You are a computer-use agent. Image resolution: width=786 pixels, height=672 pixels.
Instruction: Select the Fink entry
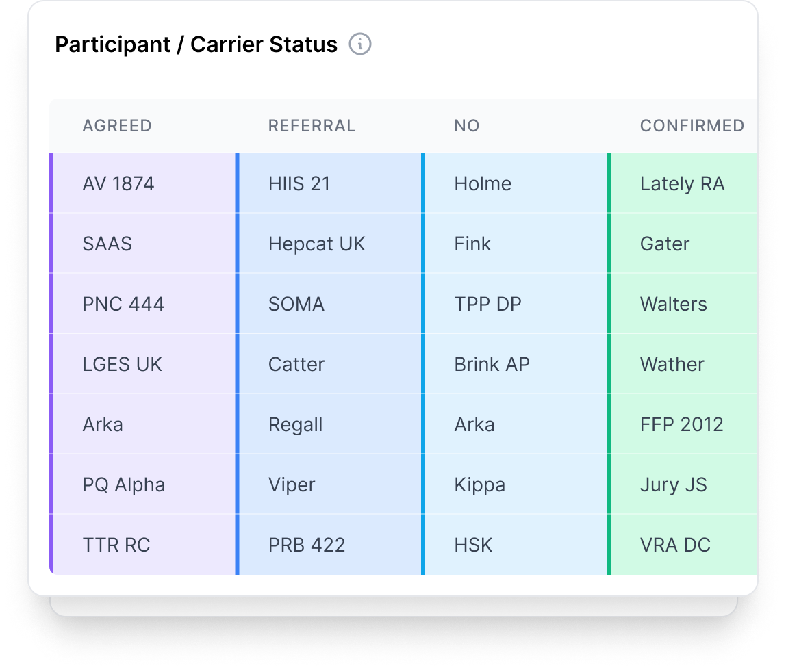(472, 244)
